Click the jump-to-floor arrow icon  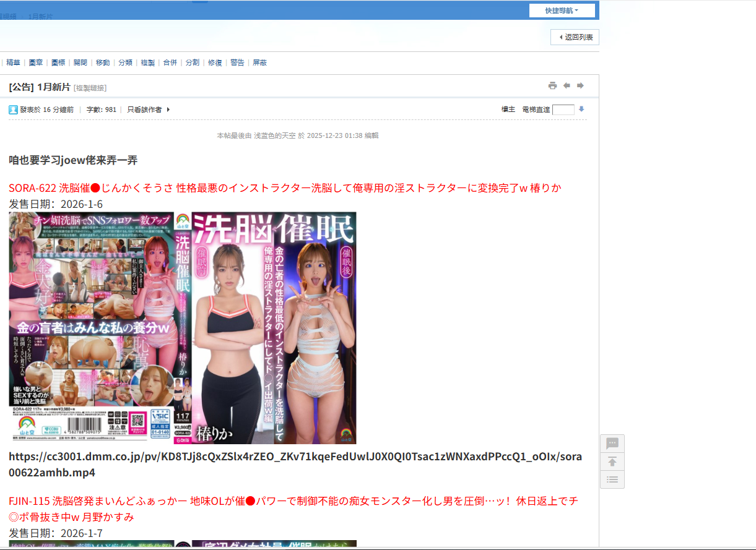[x=581, y=110]
